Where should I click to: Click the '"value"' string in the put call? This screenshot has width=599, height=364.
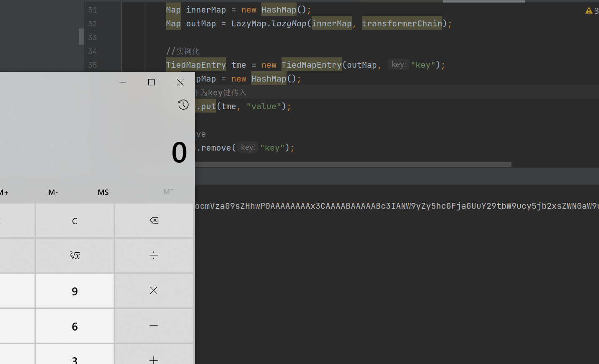(263, 106)
